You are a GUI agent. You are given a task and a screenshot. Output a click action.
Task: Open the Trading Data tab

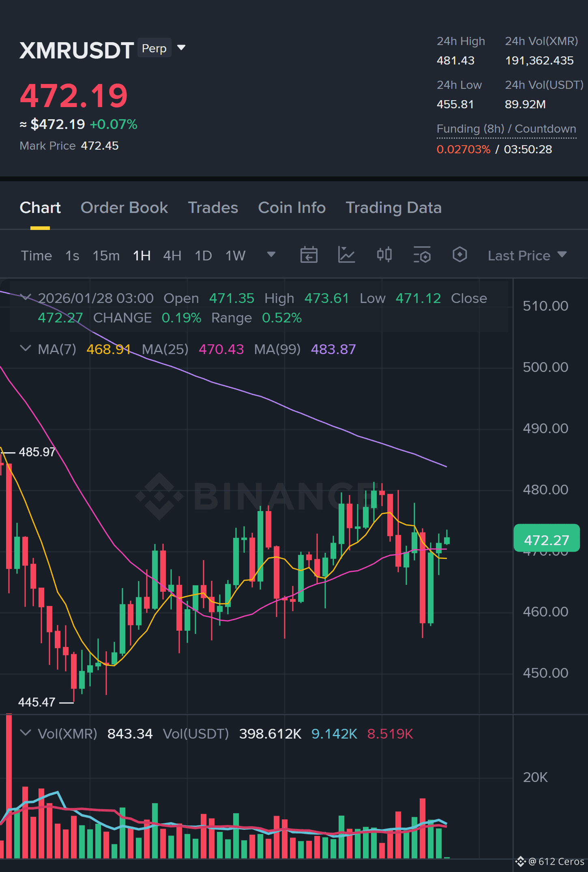394,208
